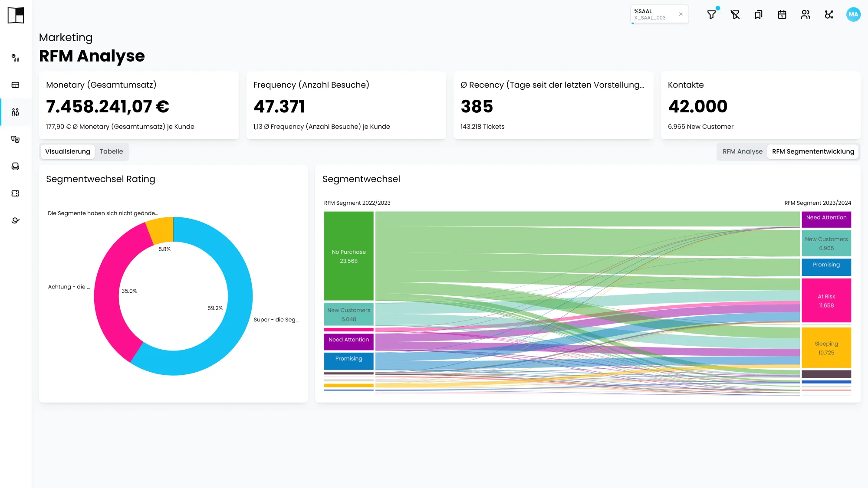Click the Frequency Anzahl Besuche KPI value

coord(279,106)
